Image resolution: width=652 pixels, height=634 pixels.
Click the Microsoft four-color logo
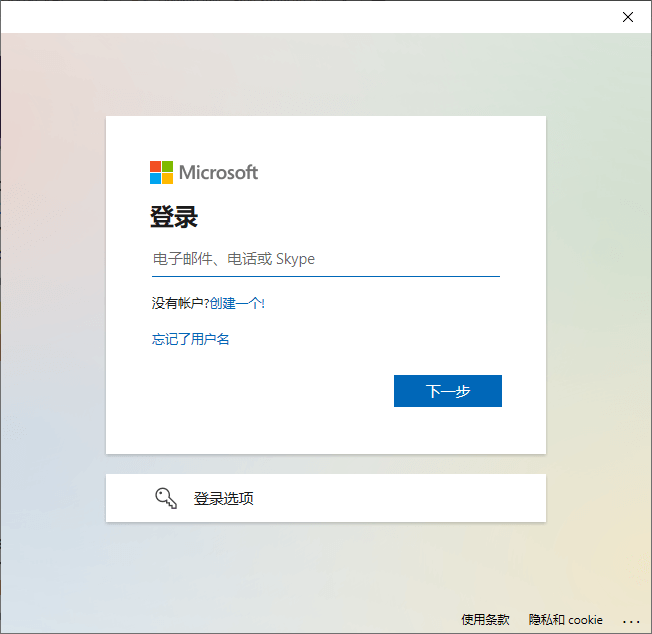(x=161, y=173)
